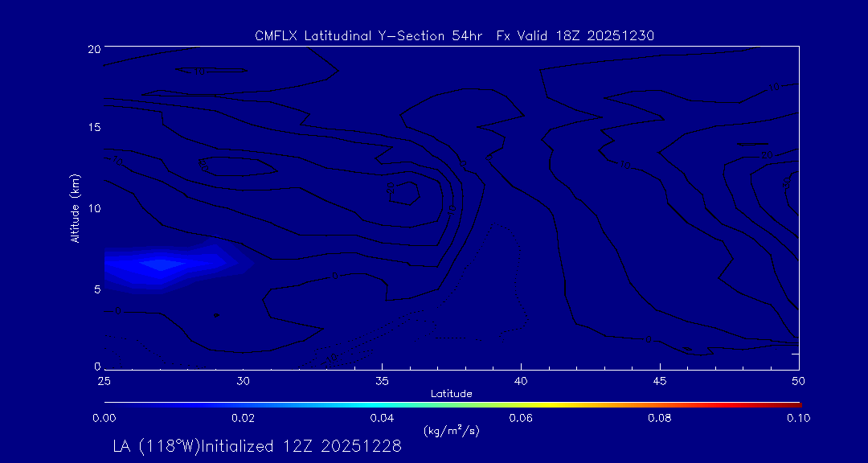Image resolution: width=868 pixels, height=463 pixels.
Task: Click the rainbow colorbar scale strip
Action: click(452, 405)
